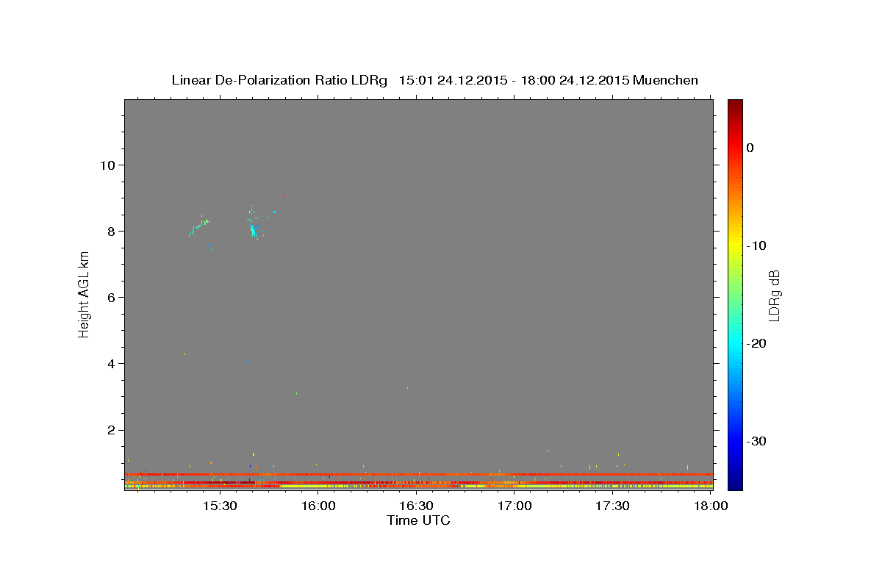Image resolution: width=882 pixels, height=588 pixels.
Task: Click the 16:00 time tick label
Action: point(318,506)
